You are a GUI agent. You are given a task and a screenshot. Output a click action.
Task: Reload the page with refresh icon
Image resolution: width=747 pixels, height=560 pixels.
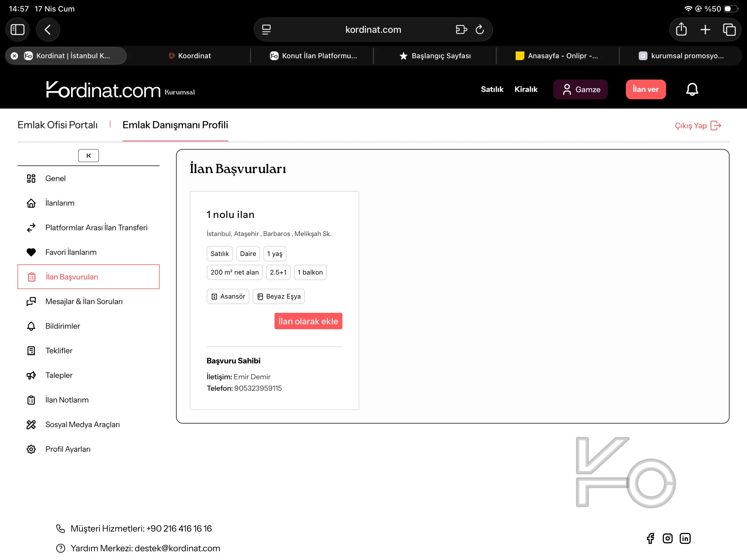(x=479, y=30)
